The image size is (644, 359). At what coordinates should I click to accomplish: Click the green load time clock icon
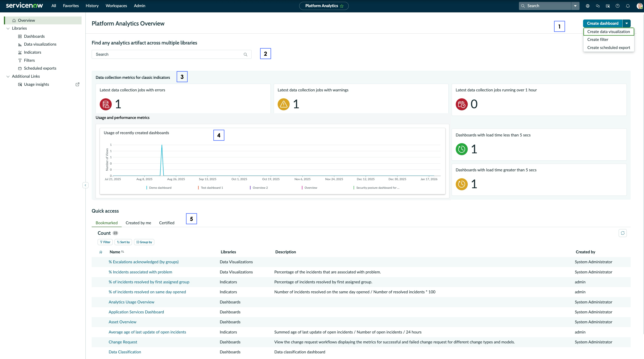(x=462, y=149)
